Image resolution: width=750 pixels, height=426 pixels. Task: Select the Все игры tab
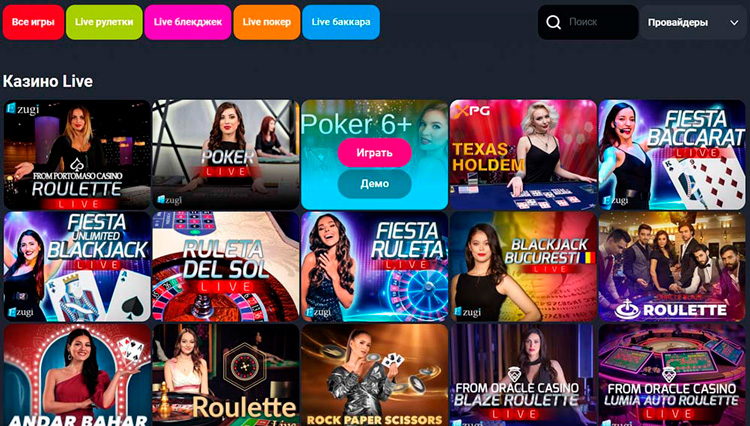(x=33, y=22)
